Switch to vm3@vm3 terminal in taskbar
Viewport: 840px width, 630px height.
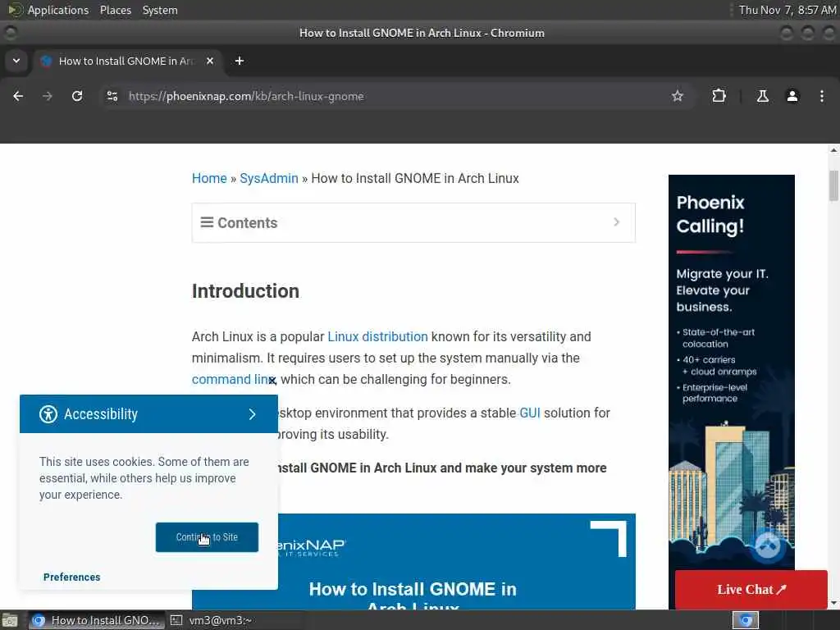coord(212,620)
